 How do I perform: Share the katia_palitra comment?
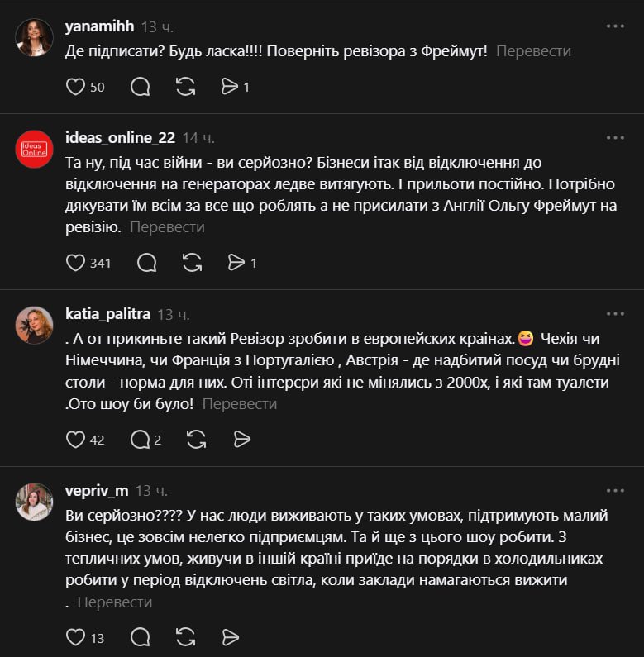(241, 440)
